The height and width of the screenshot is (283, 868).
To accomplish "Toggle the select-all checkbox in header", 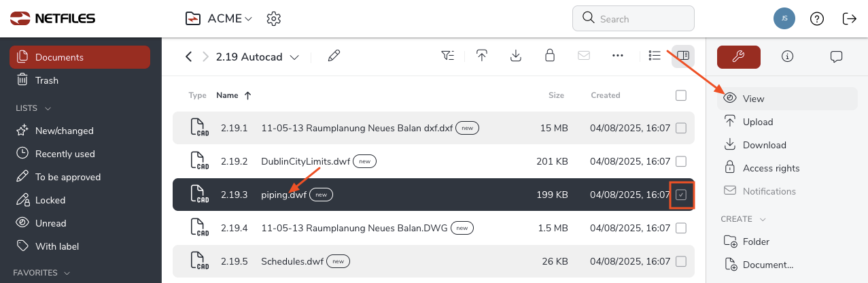I will click(681, 95).
